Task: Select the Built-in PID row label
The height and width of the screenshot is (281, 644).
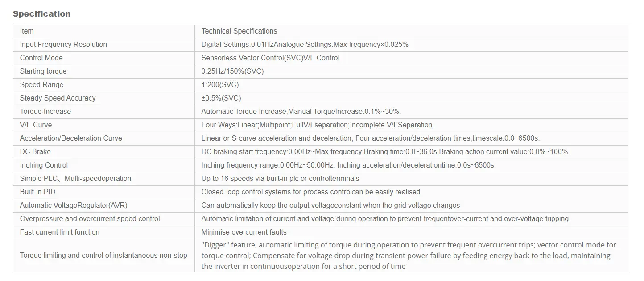Action: pos(37,192)
